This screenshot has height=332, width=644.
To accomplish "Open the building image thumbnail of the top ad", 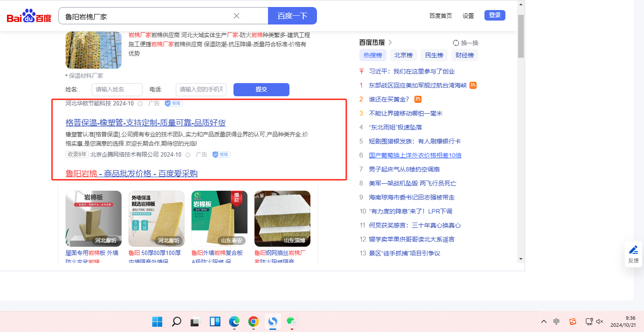I will (94, 50).
